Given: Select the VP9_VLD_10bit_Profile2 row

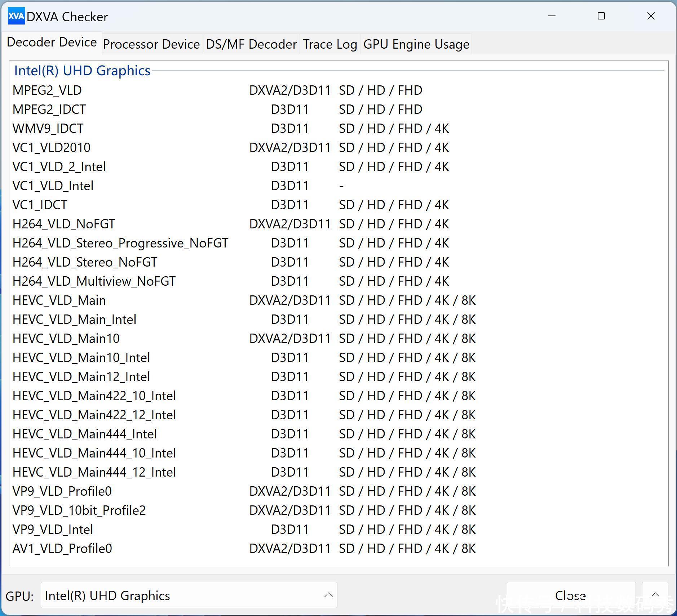Looking at the screenshot, I should tap(79, 510).
